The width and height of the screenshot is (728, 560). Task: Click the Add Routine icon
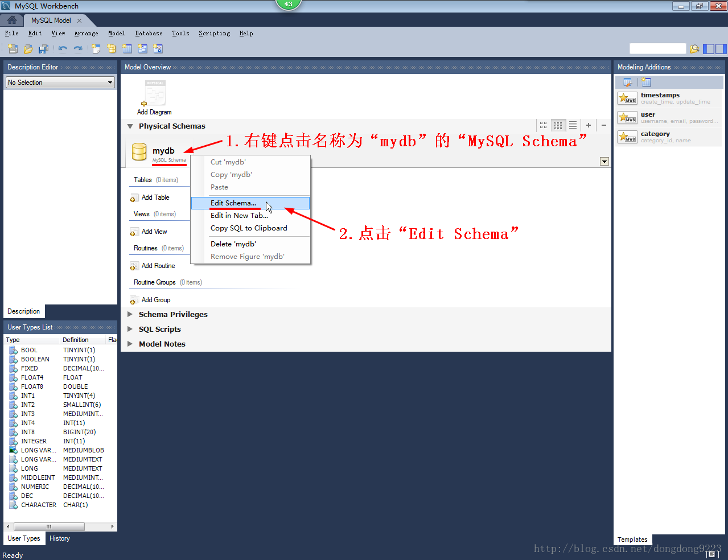tap(134, 266)
